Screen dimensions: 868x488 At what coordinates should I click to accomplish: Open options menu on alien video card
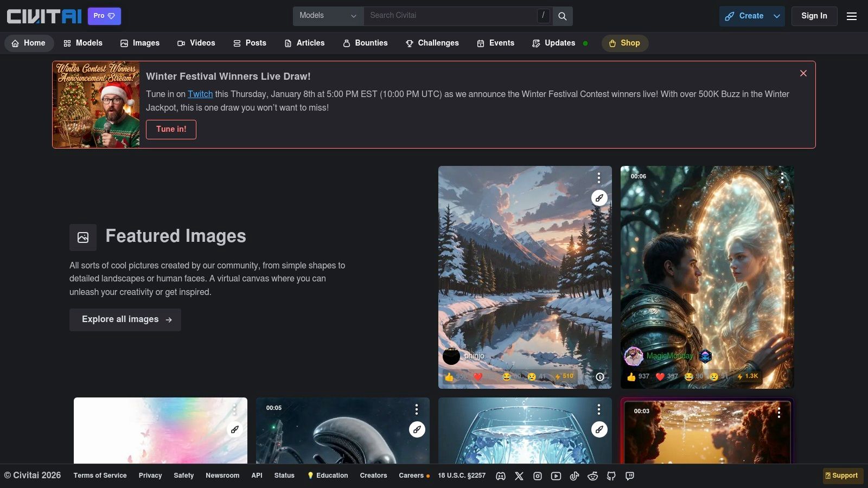tap(417, 409)
